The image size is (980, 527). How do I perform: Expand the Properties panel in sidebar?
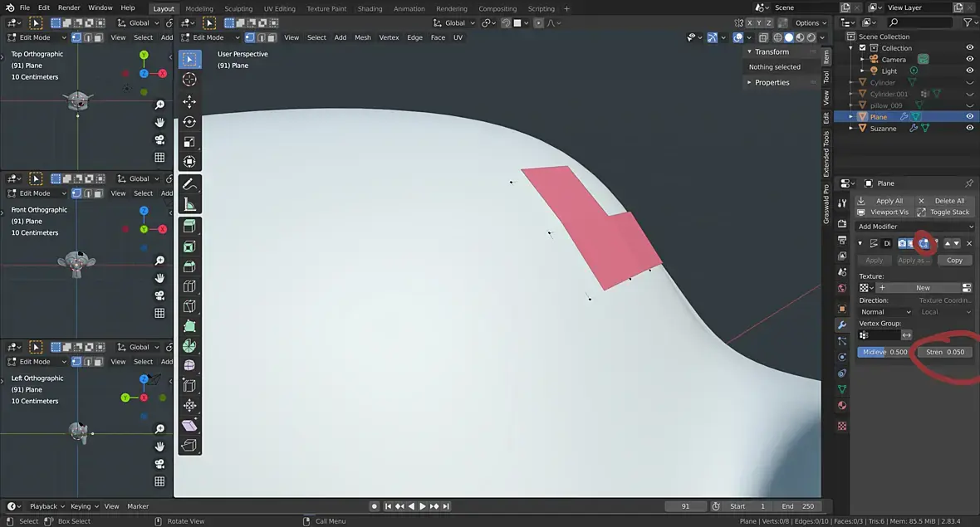click(x=749, y=82)
